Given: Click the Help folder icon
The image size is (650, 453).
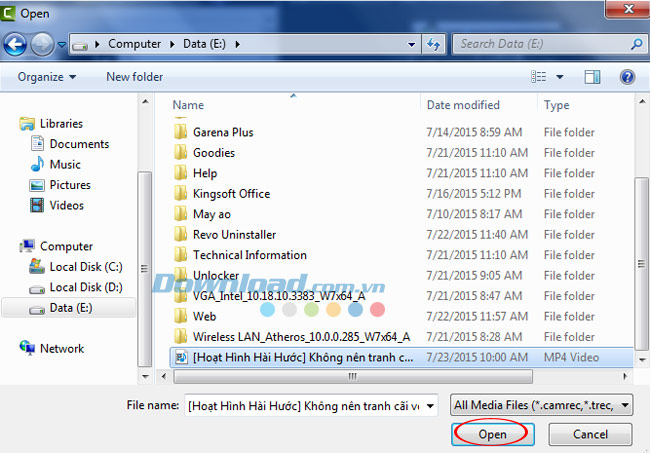Looking at the screenshot, I should point(180,173).
